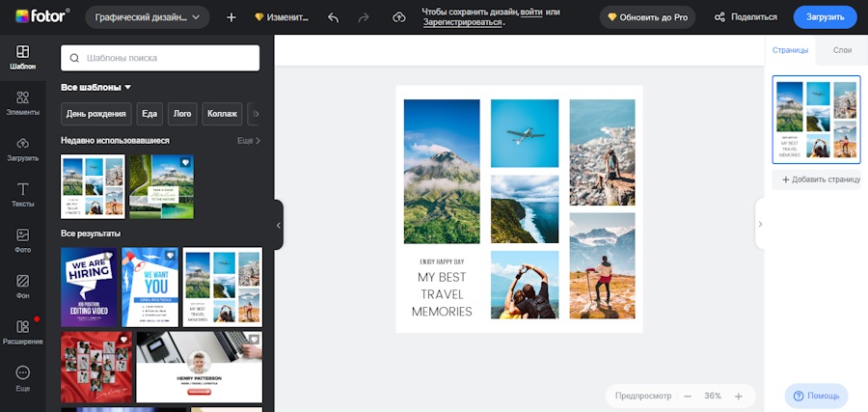The image size is (868, 412).
Task: Expand the right panel collapse arrow
Action: tap(759, 224)
